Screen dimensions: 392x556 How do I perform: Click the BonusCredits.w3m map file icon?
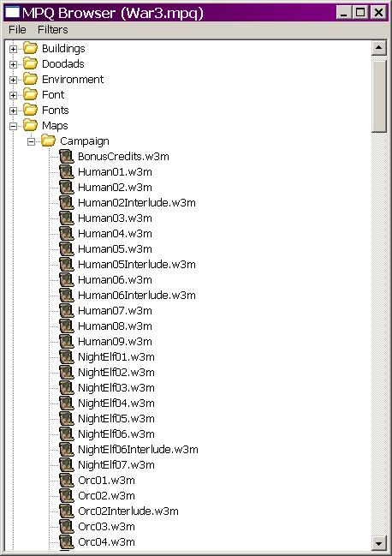tap(67, 157)
